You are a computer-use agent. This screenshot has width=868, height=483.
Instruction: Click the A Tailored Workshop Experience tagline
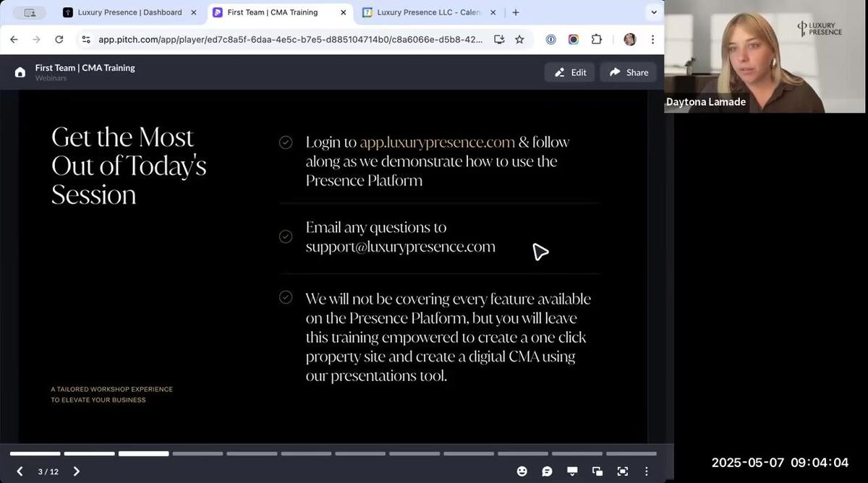[x=112, y=395]
